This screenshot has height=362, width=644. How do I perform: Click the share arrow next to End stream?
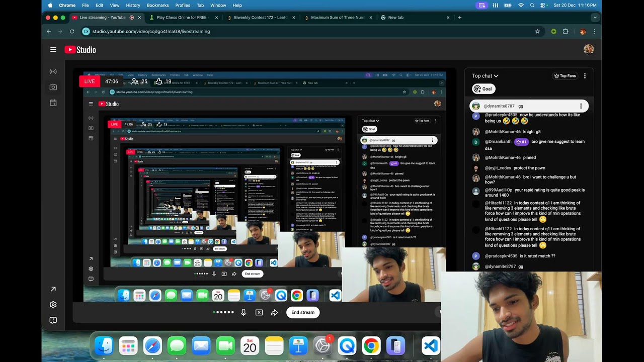pos(275,312)
